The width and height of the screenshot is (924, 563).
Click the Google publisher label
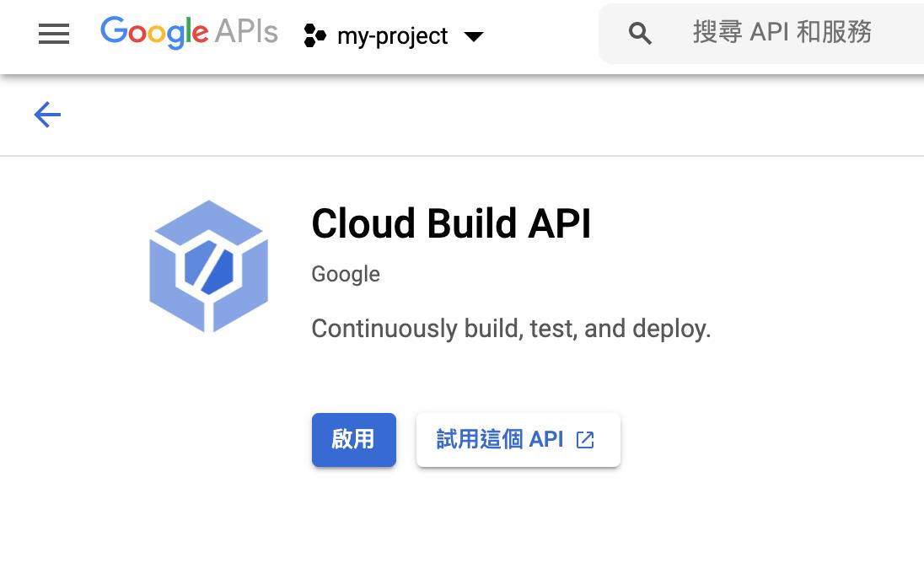tap(346, 275)
